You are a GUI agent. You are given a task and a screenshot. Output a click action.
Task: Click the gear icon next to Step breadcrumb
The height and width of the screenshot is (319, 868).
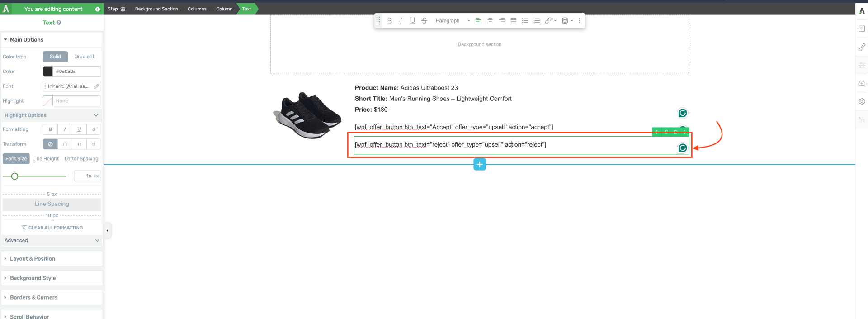pyautogui.click(x=123, y=9)
